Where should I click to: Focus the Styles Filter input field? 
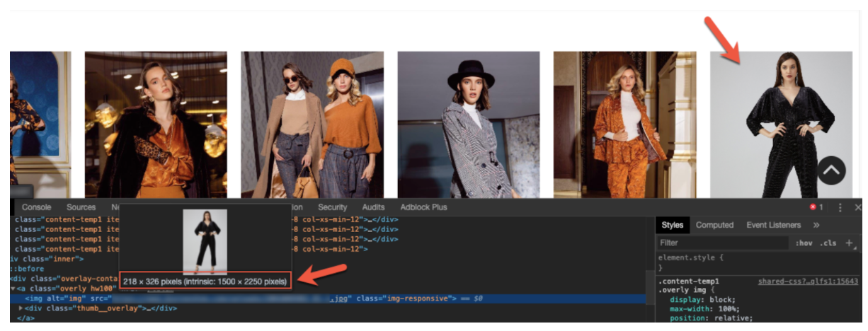pos(721,243)
